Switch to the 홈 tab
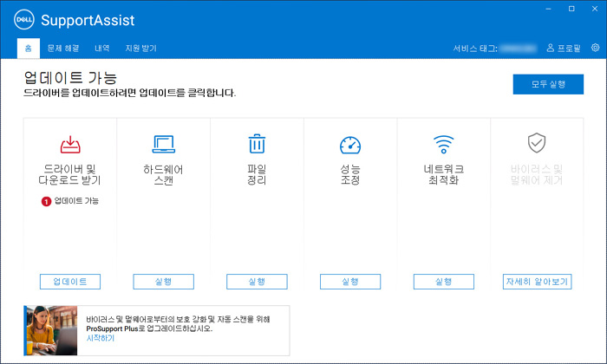607x364 pixels. pos(29,48)
